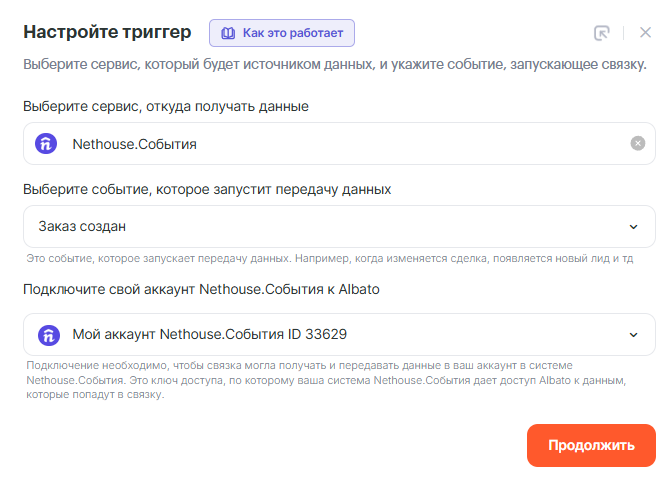Screen dimensions: 672x483
Task: Click the Nethouse logo in the service field
Action: [x=47, y=144]
